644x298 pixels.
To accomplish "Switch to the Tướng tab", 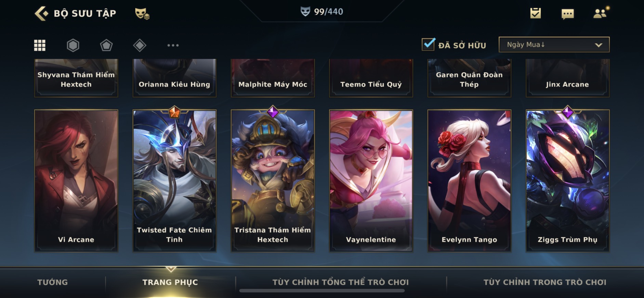I will tap(52, 282).
